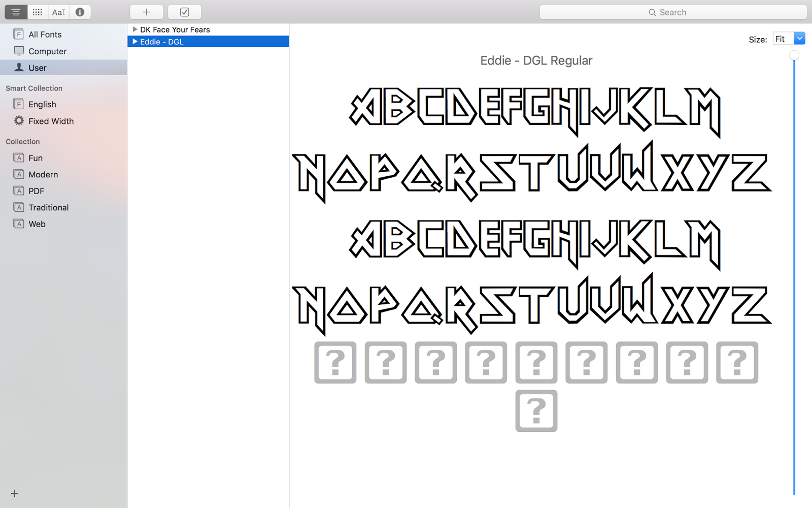Add a new font with plus button

click(147, 12)
